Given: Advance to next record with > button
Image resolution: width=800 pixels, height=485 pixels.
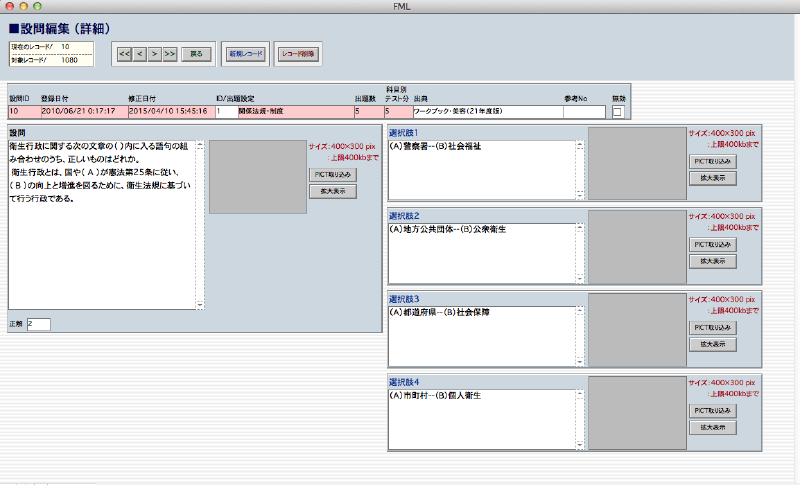Looking at the screenshot, I should [x=155, y=54].
